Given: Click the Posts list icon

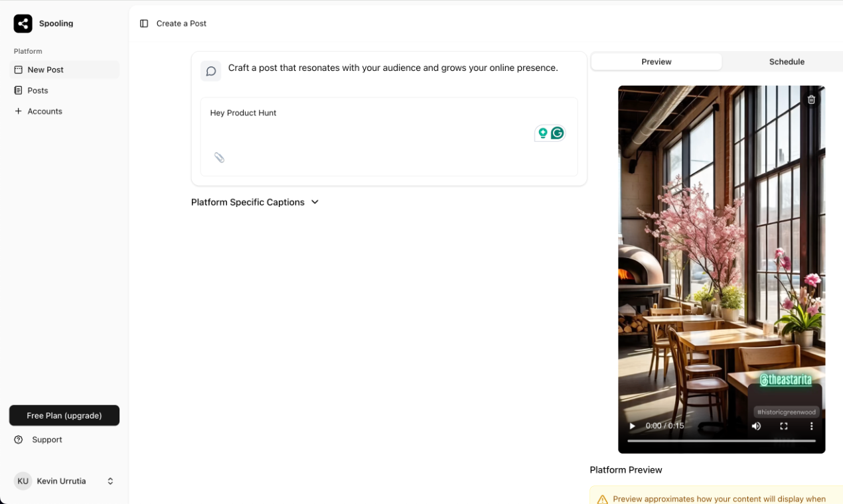Looking at the screenshot, I should [19, 90].
